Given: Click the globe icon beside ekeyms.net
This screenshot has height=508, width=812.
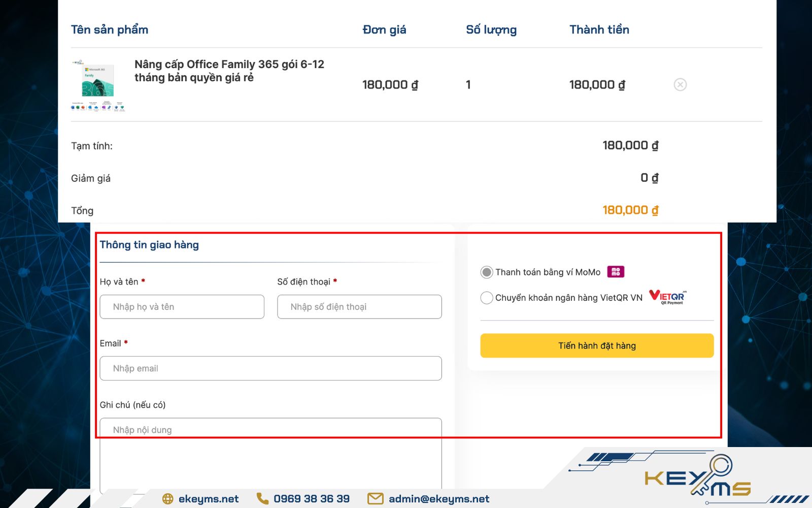Looking at the screenshot, I should pyautogui.click(x=168, y=499).
